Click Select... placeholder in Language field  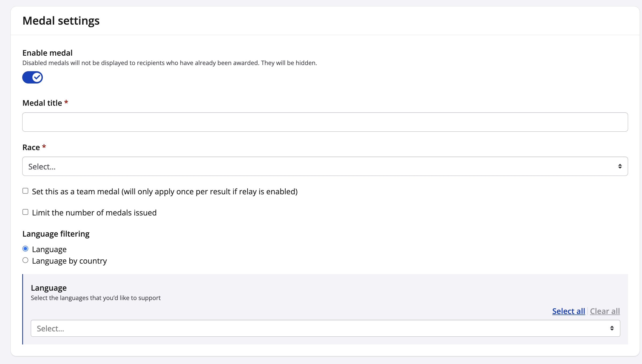point(51,328)
